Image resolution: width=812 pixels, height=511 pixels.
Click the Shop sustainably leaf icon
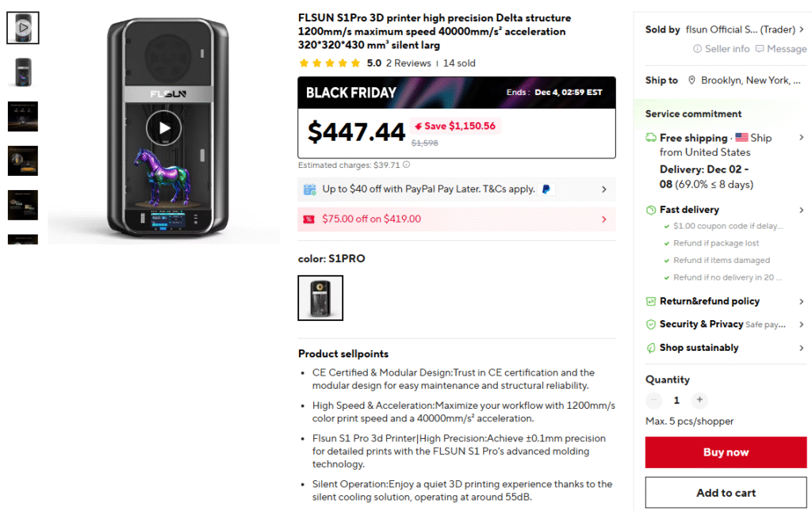pyautogui.click(x=651, y=348)
